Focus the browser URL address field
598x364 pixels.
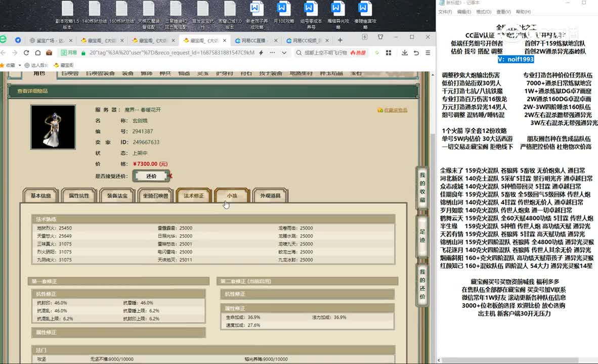pos(172,53)
